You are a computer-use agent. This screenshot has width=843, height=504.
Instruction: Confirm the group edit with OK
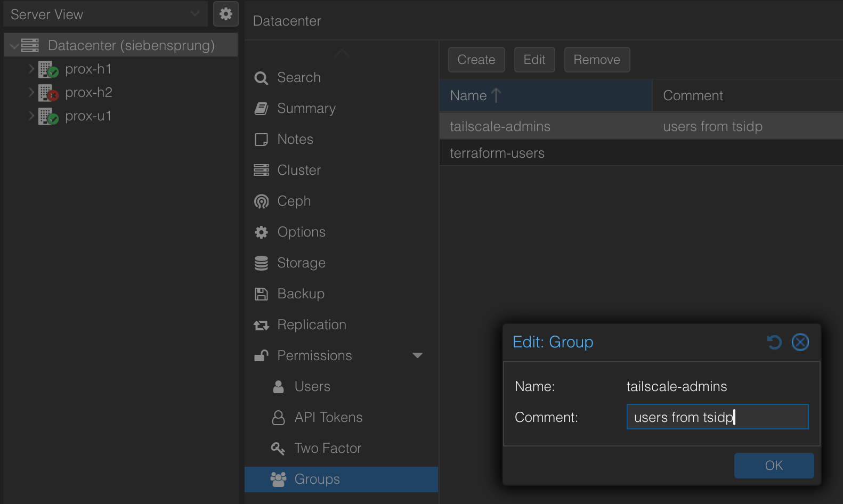tap(774, 466)
